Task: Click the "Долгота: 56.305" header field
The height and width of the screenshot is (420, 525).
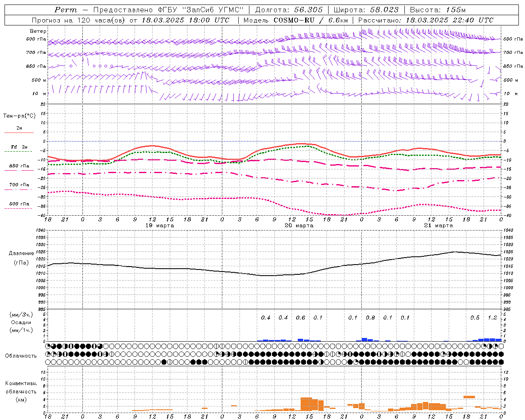Action: (289, 10)
